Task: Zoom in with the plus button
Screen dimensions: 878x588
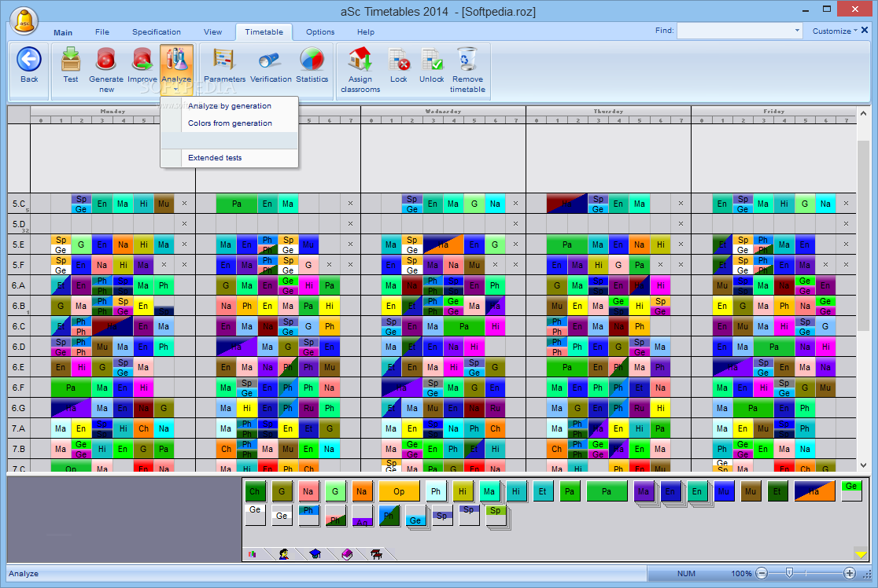Action: click(x=850, y=573)
